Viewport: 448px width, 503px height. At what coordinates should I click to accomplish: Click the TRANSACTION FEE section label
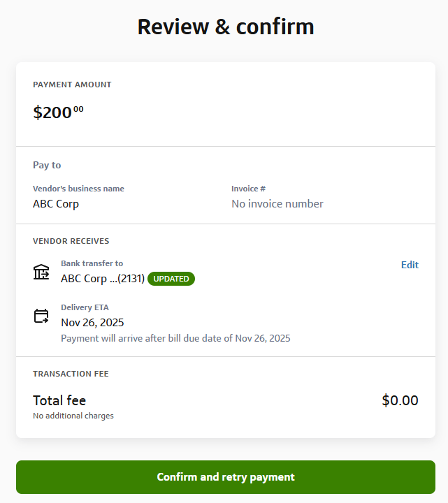pyautogui.click(x=71, y=374)
